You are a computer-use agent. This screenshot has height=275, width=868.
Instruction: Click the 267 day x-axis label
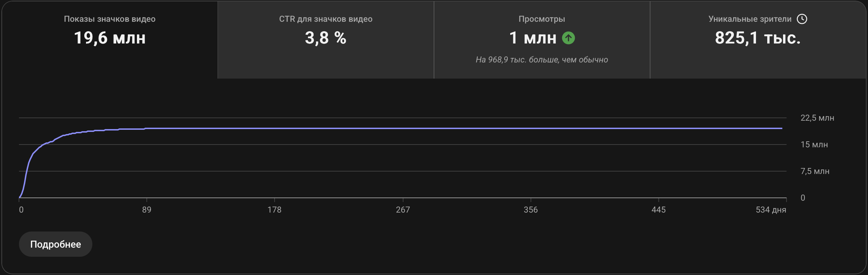(403, 210)
